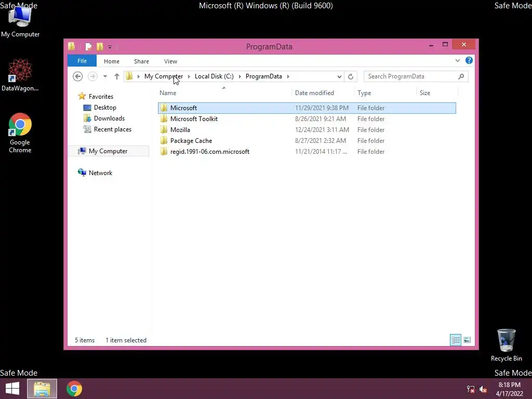Open the My Computer desktop icon
Image resolution: width=532 pixels, height=399 pixels.
[x=20, y=21]
